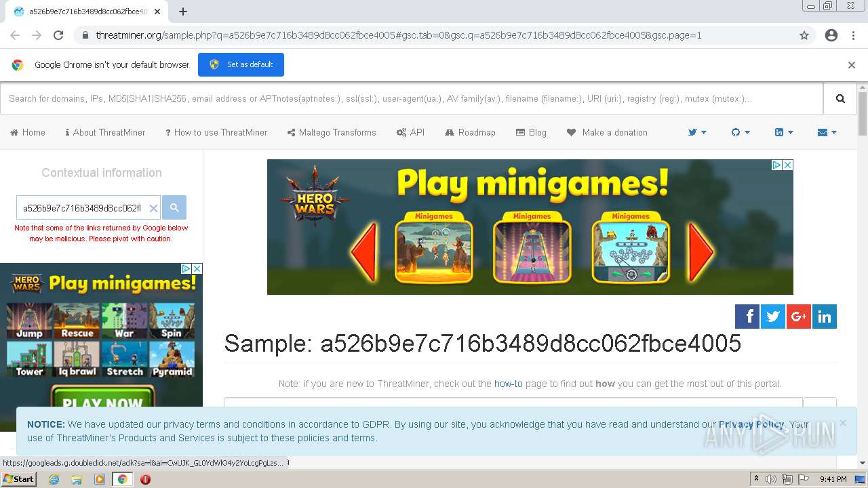
Task: Click the main ThreatMiner search field
Action: tap(412, 99)
